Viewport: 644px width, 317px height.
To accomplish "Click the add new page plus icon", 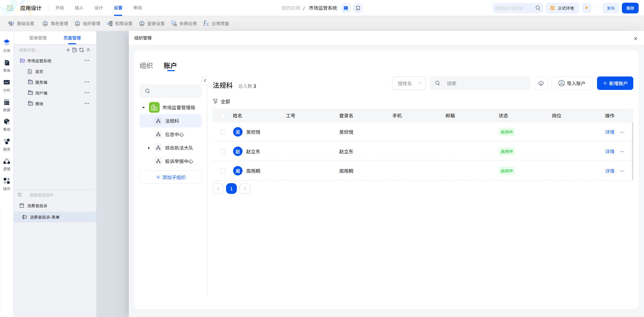I will (68, 50).
